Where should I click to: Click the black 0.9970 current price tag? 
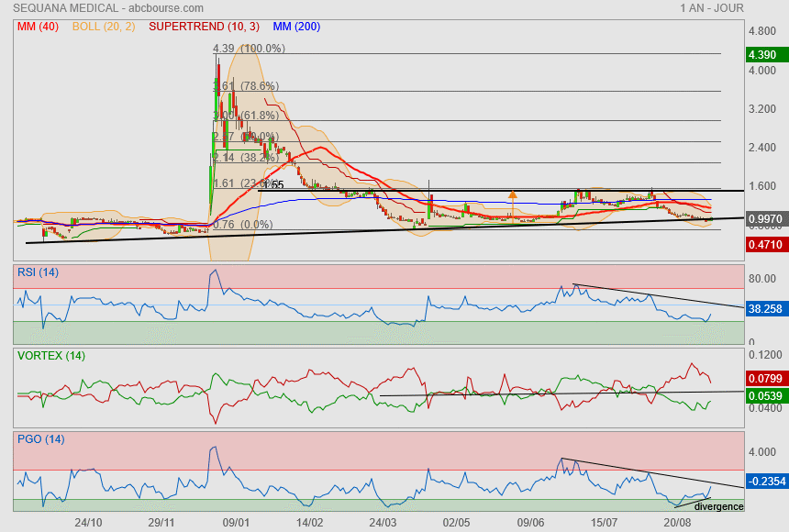[764, 219]
